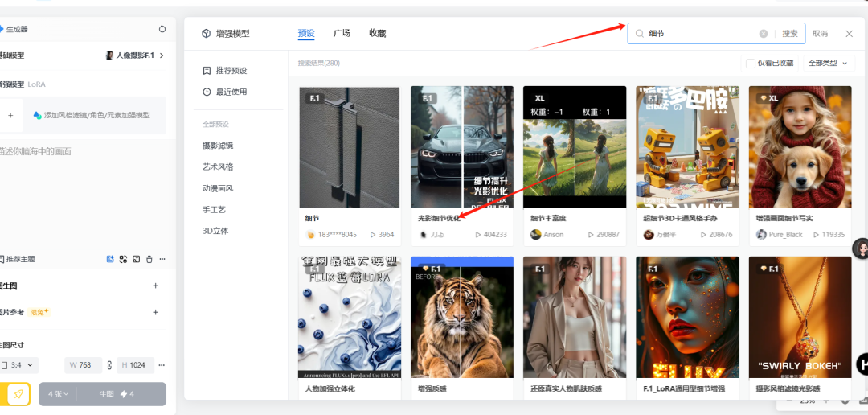Viewport: 868px width, 415px height.
Task: Open the 全部类型 filter dropdown
Action: (828, 63)
